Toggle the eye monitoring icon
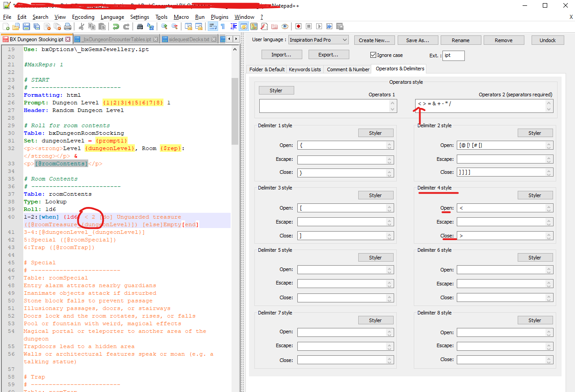This screenshot has height=392, width=575. click(x=284, y=26)
